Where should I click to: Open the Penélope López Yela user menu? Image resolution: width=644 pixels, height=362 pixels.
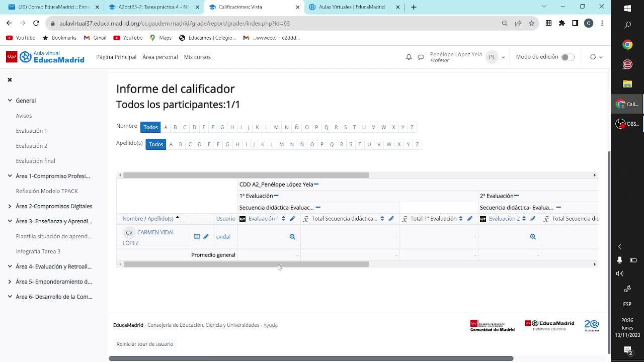pyautogui.click(x=467, y=57)
